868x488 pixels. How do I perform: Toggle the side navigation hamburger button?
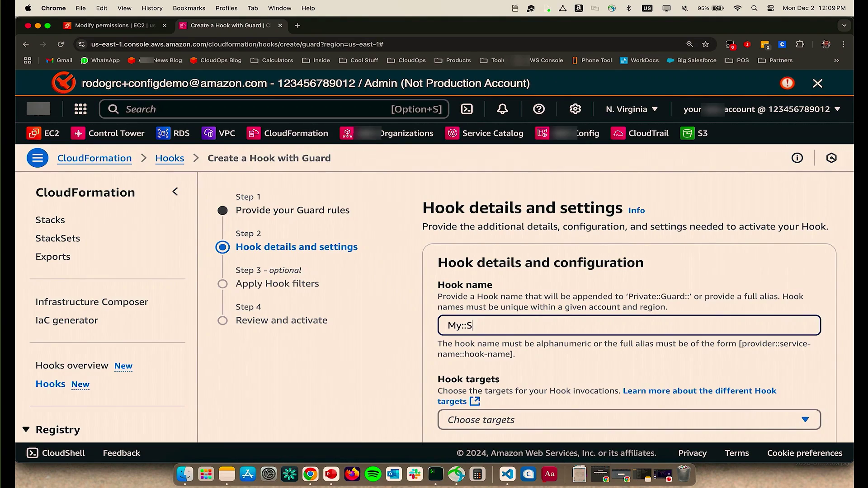pyautogui.click(x=38, y=158)
